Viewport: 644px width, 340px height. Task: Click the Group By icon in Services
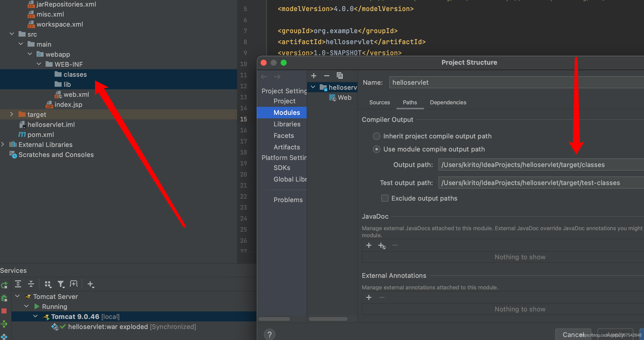[x=48, y=284]
